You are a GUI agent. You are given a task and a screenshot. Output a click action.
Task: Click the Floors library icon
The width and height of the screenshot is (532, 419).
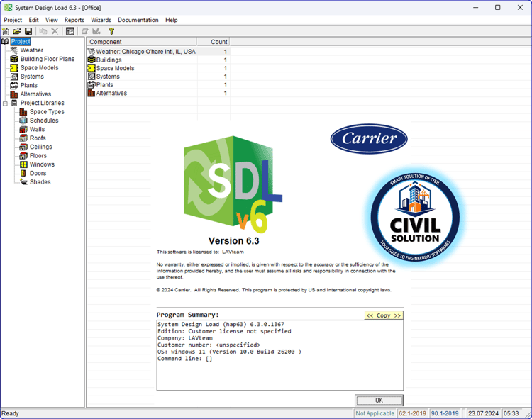click(23, 156)
